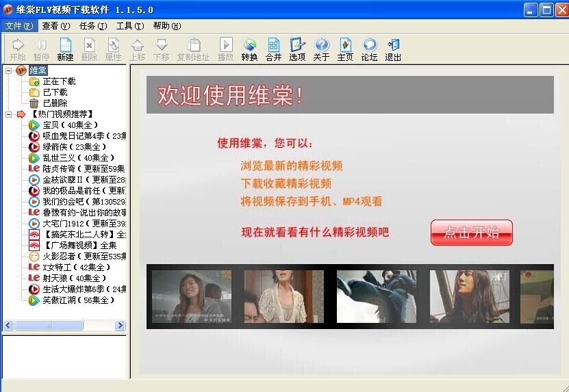Screen dimensions: 569x392
Task: Click the 关于 (About) help icon
Action: pos(321,49)
